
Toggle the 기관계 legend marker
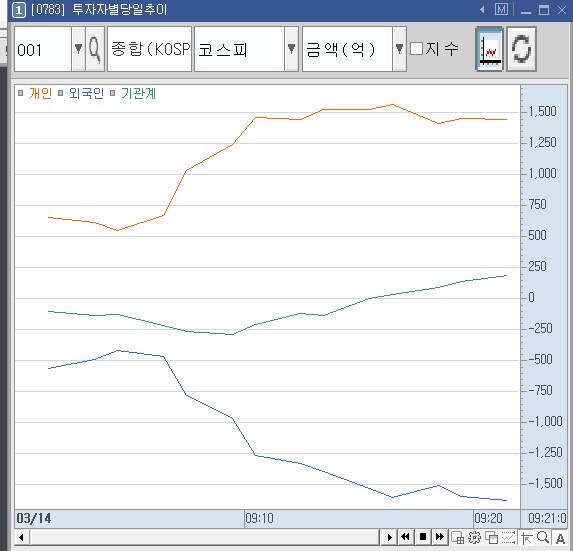(113, 93)
